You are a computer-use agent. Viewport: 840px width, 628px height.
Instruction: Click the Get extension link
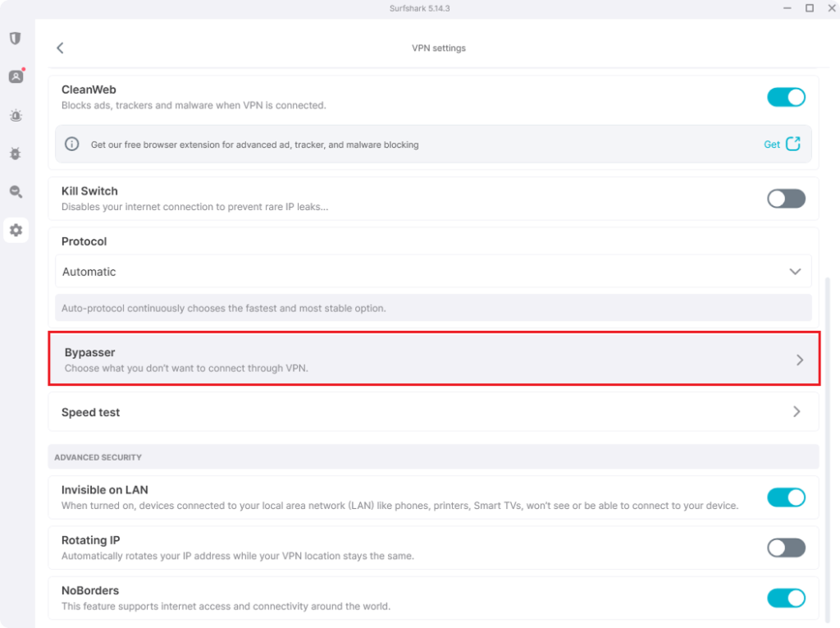tap(772, 144)
